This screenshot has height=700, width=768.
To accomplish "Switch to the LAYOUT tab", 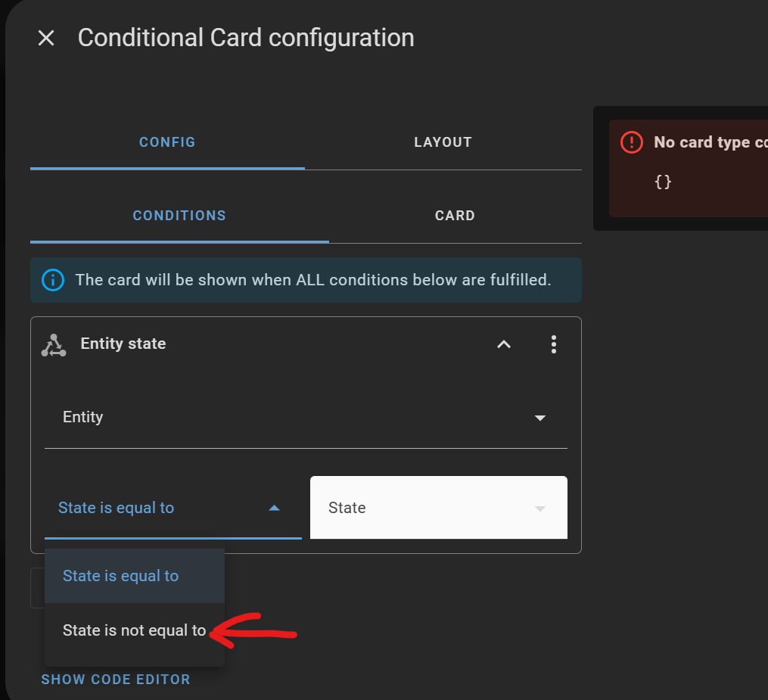I will coord(443,142).
